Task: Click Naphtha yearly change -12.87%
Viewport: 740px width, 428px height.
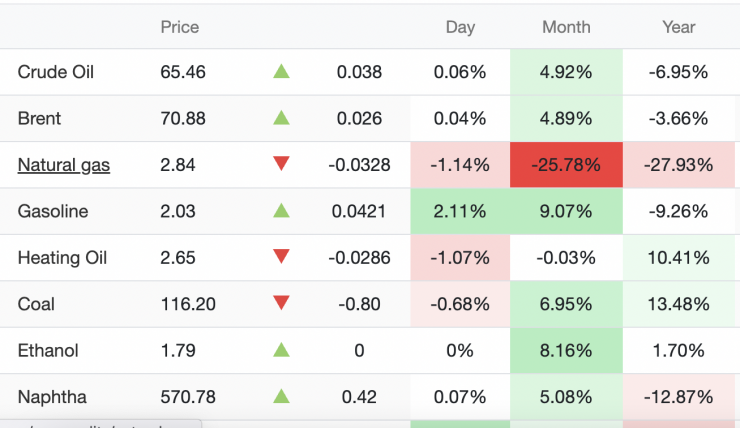Action: 678,397
